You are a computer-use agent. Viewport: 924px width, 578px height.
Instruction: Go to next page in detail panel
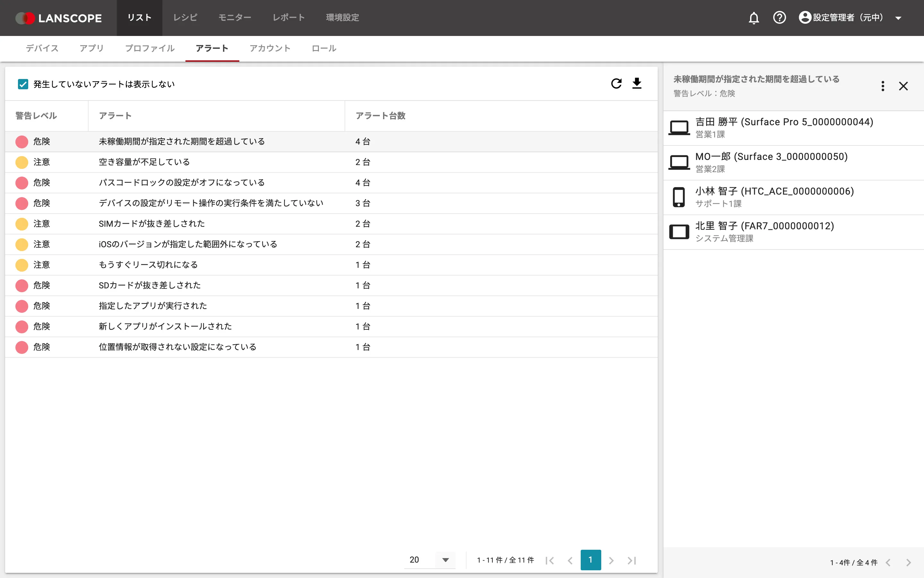coord(909,563)
